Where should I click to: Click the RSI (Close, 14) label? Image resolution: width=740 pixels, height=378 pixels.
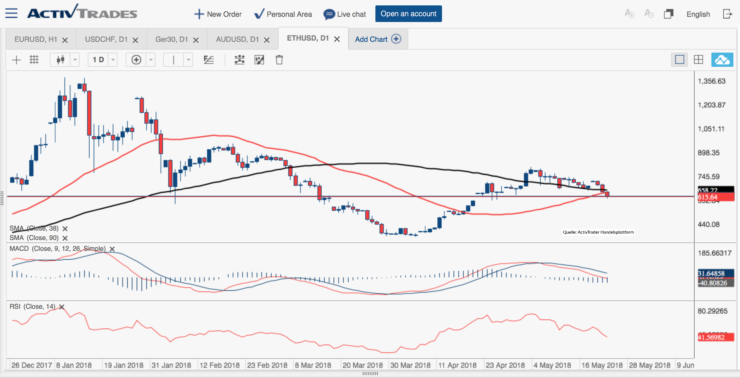(33, 307)
